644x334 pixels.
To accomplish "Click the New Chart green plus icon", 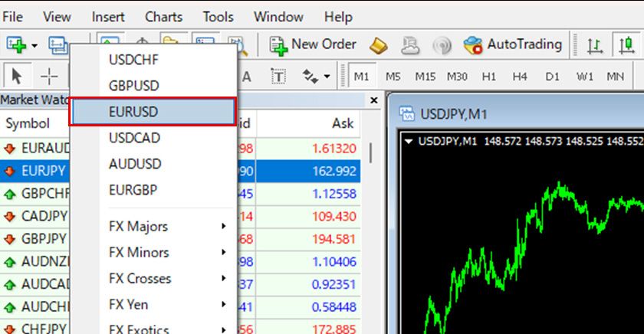I will tap(16, 45).
